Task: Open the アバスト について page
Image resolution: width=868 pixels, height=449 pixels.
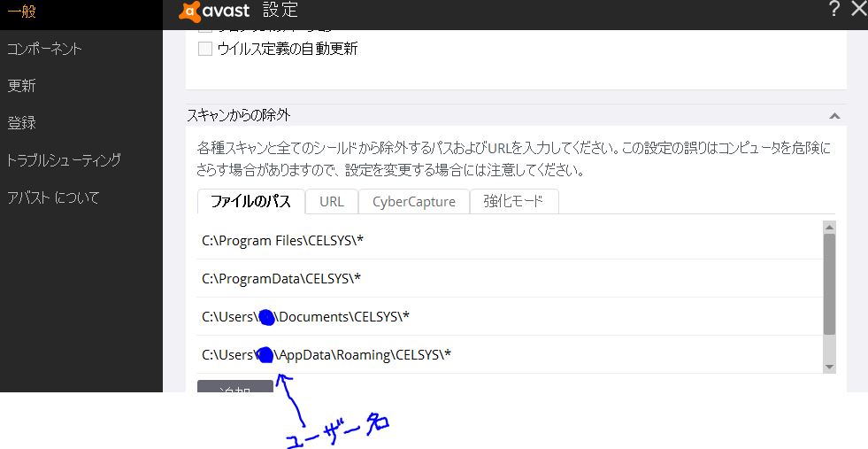Action: [x=53, y=197]
